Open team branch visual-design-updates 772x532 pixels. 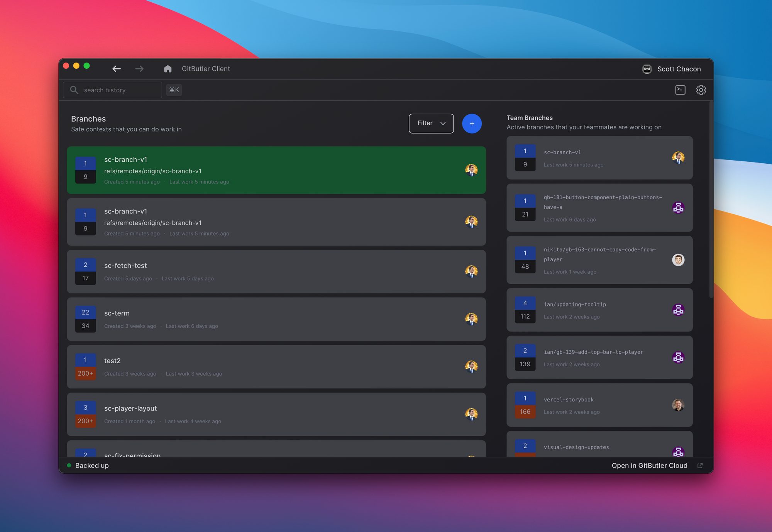(x=599, y=444)
